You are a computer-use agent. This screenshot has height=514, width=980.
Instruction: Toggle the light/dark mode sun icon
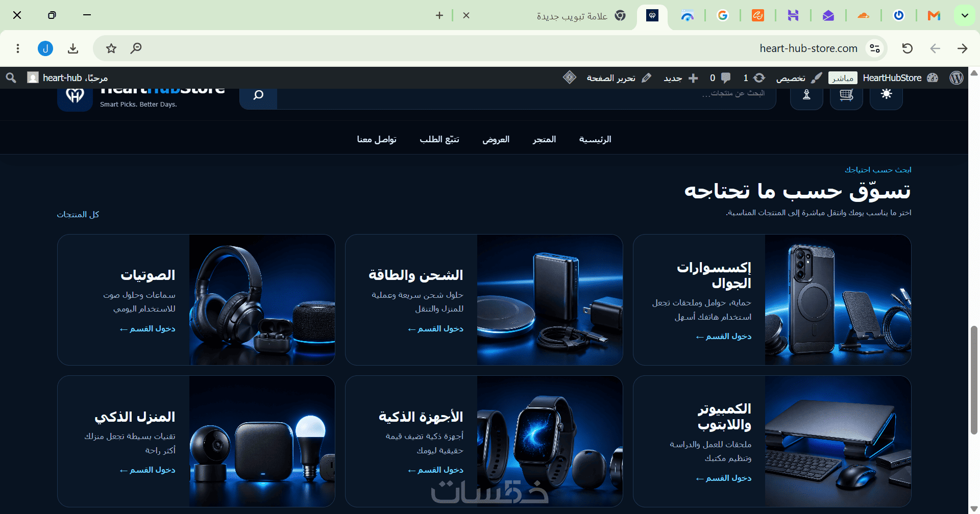pyautogui.click(x=886, y=95)
